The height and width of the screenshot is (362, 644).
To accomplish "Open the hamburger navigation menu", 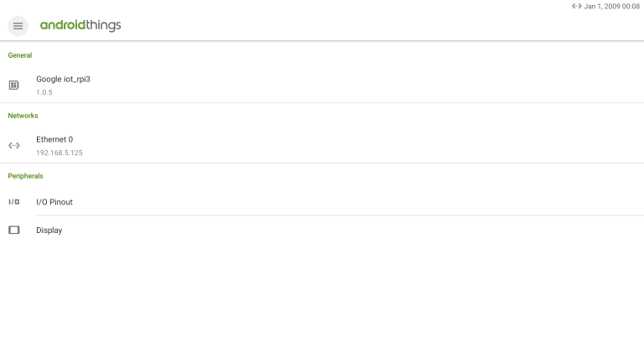I will (18, 26).
